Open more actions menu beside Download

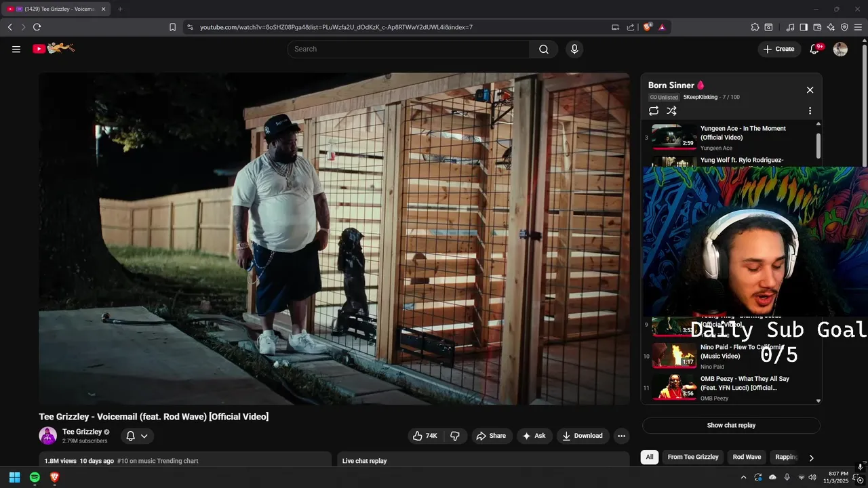coord(621,436)
